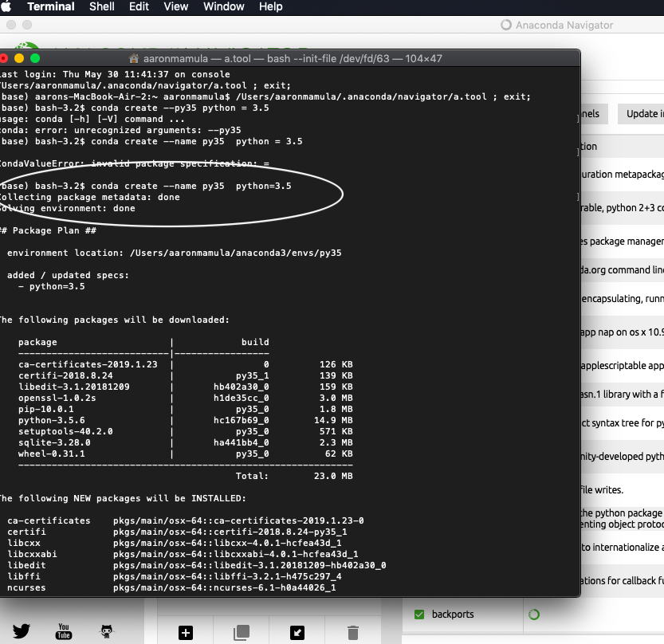Screen dimensions: 664x644
Task: Open the Shell menu
Action: pyautogui.click(x=102, y=6)
